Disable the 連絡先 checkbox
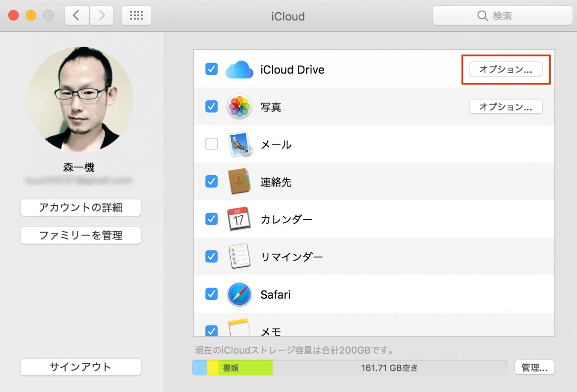Image resolution: width=577 pixels, height=392 pixels. (211, 181)
